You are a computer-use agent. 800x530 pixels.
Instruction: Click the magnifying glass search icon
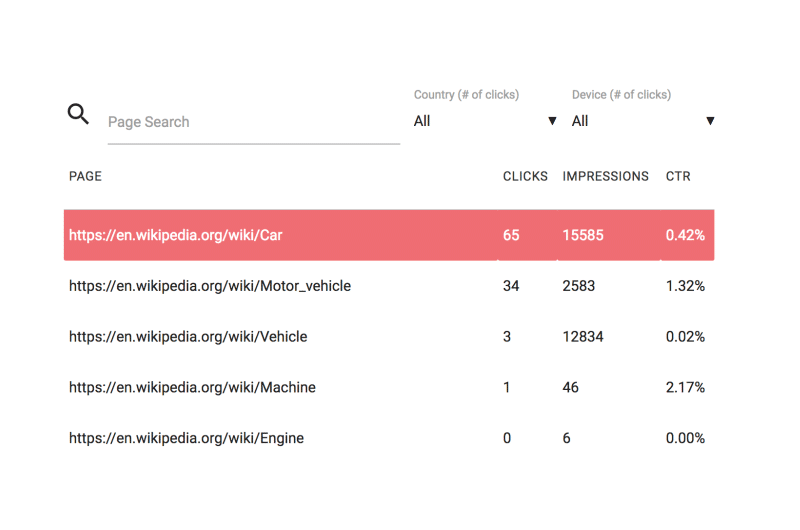[78, 114]
